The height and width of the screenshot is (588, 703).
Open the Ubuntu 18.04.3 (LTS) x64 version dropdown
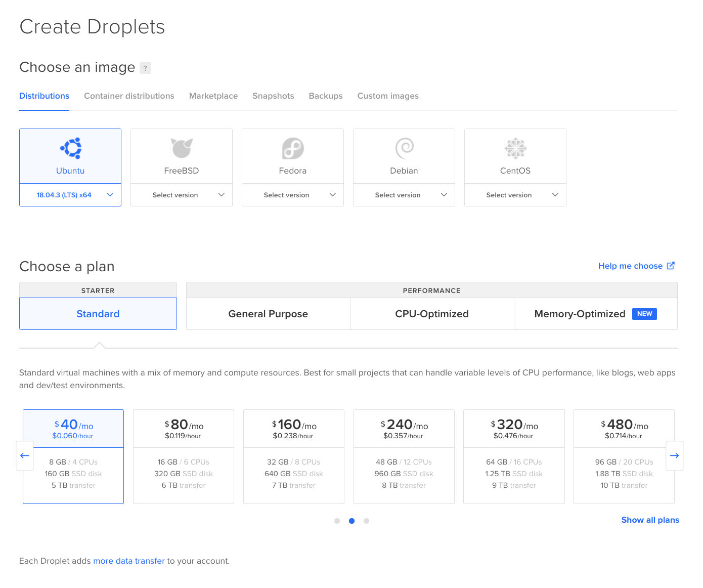pos(70,195)
